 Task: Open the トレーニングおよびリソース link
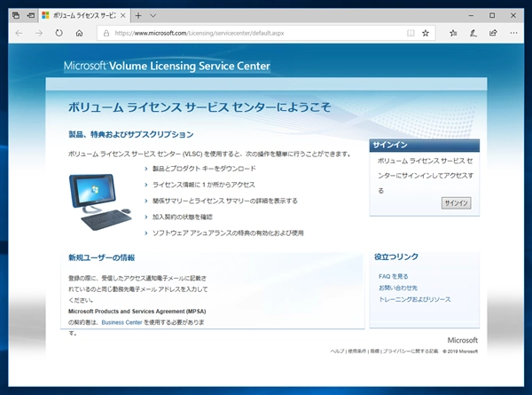tap(415, 299)
